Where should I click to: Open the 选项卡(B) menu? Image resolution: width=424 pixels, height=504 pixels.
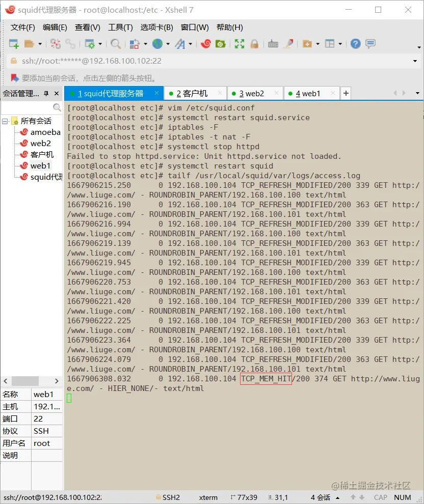[156, 27]
